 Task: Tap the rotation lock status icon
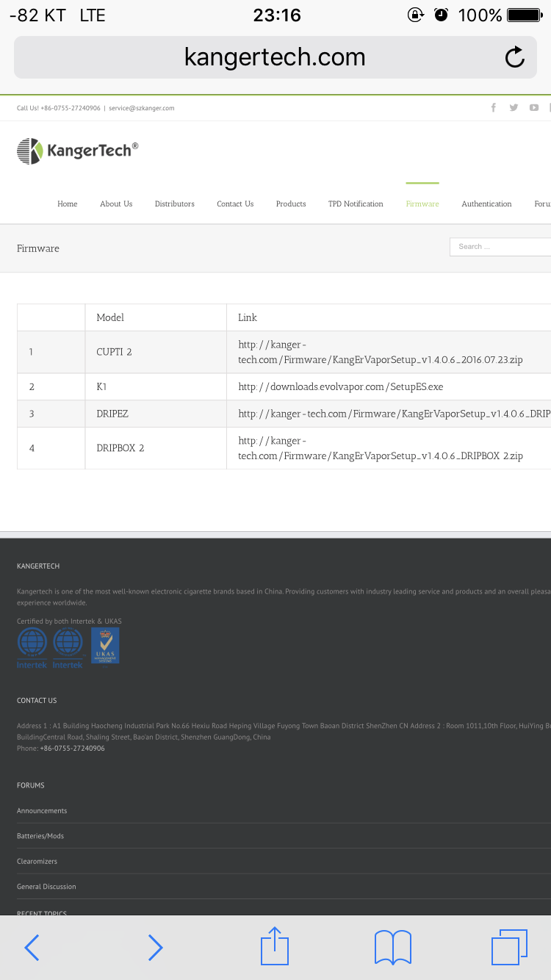pyautogui.click(x=415, y=15)
